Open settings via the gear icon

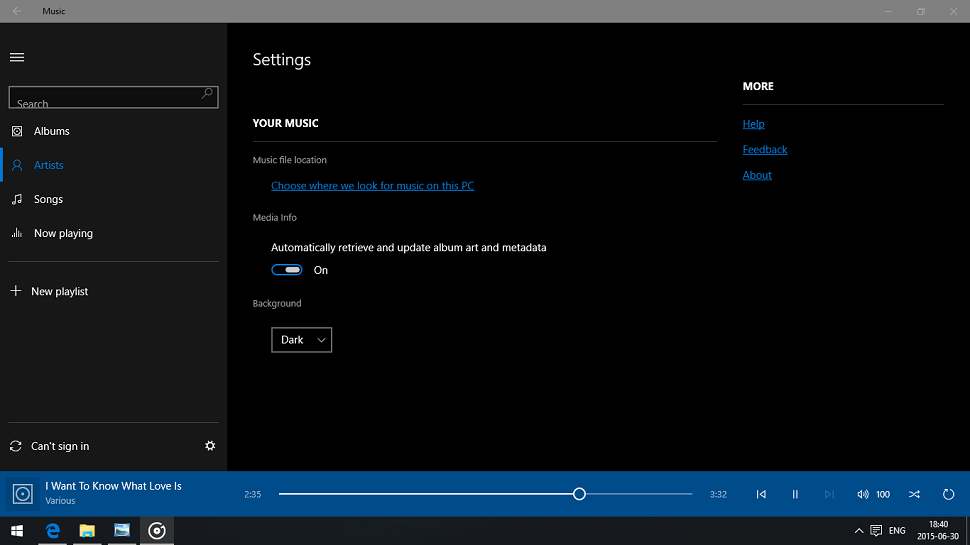pyautogui.click(x=210, y=446)
